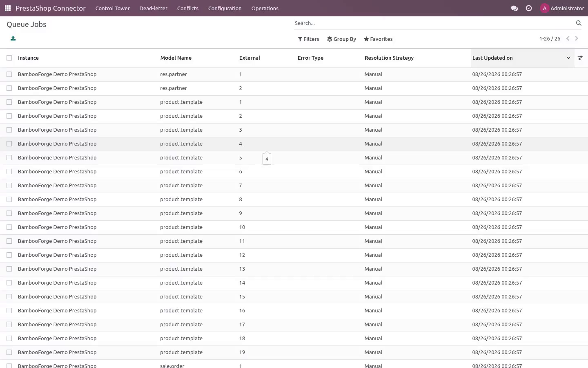588x368 pixels.
Task: Export records with the download icon
Action: point(13,38)
